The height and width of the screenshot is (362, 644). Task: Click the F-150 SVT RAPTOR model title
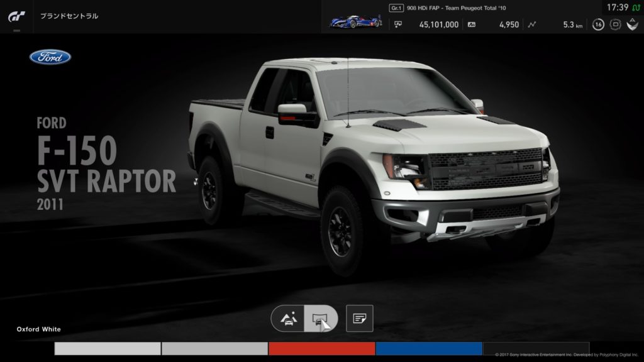(106, 165)
